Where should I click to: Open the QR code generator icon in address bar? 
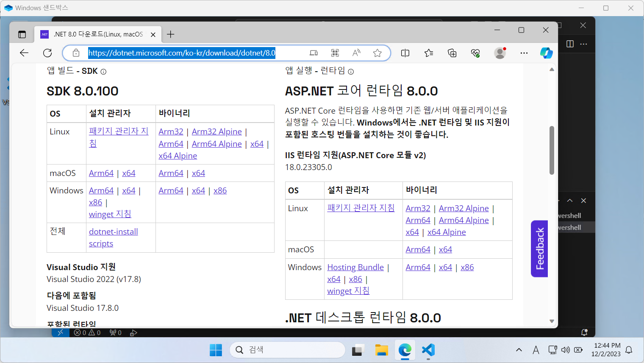point(335,53)
